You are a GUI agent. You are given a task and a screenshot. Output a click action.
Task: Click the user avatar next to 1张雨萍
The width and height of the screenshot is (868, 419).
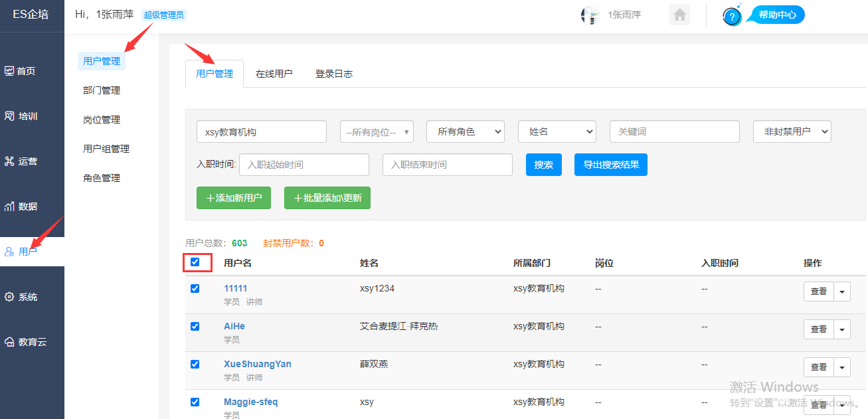(590, 15)
